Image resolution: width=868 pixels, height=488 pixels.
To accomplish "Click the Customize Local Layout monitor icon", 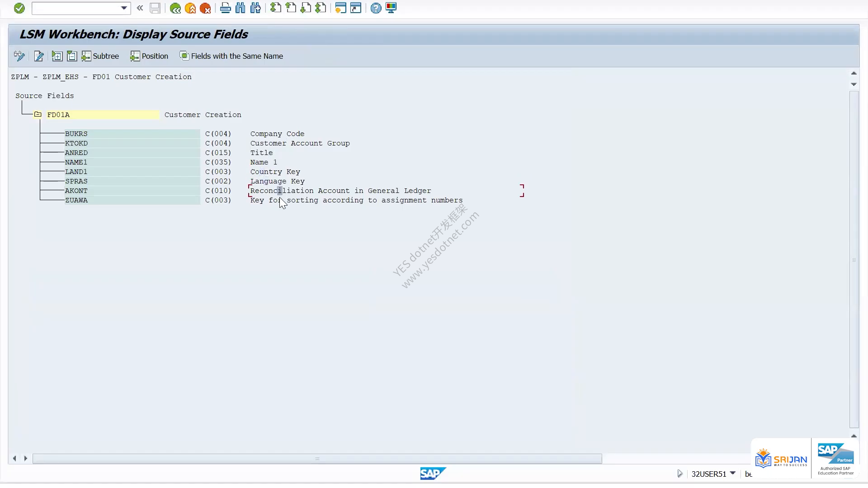I will pyautogui.click(x=391, y=8).
